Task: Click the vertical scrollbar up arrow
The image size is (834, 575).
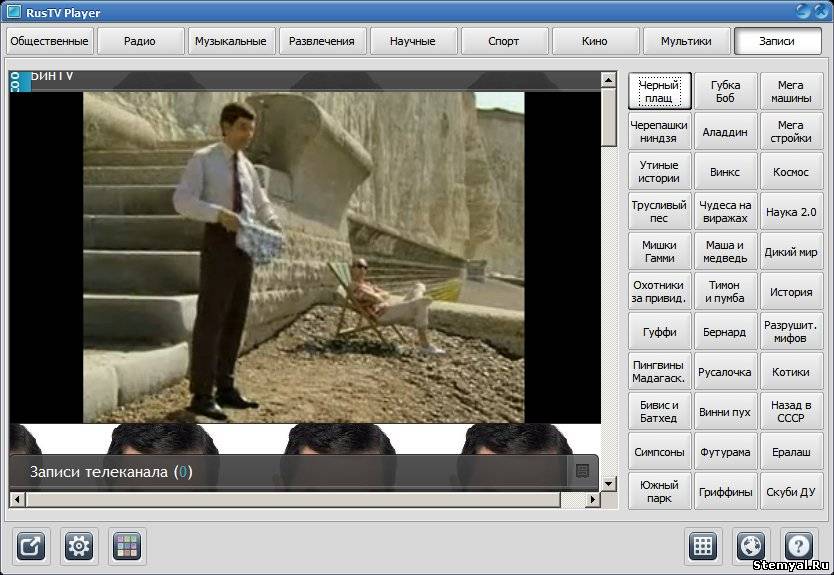Action: pyautogui.click(x=608, y=80)
